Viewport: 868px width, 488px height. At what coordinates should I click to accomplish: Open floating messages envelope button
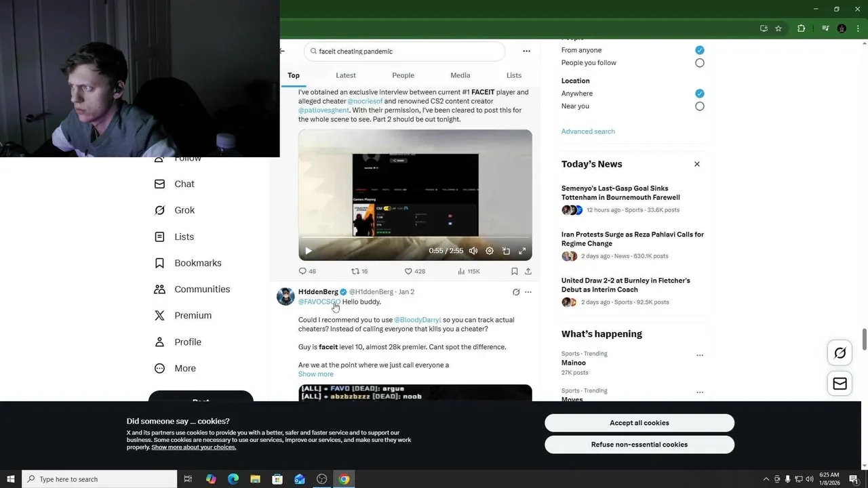pos(840,384)
